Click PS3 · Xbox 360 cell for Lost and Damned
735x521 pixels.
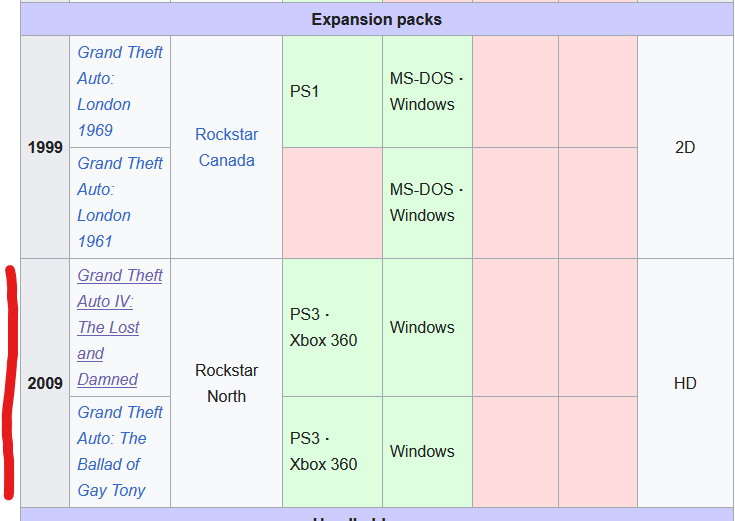pyautogui.click(x=332, y=327)
